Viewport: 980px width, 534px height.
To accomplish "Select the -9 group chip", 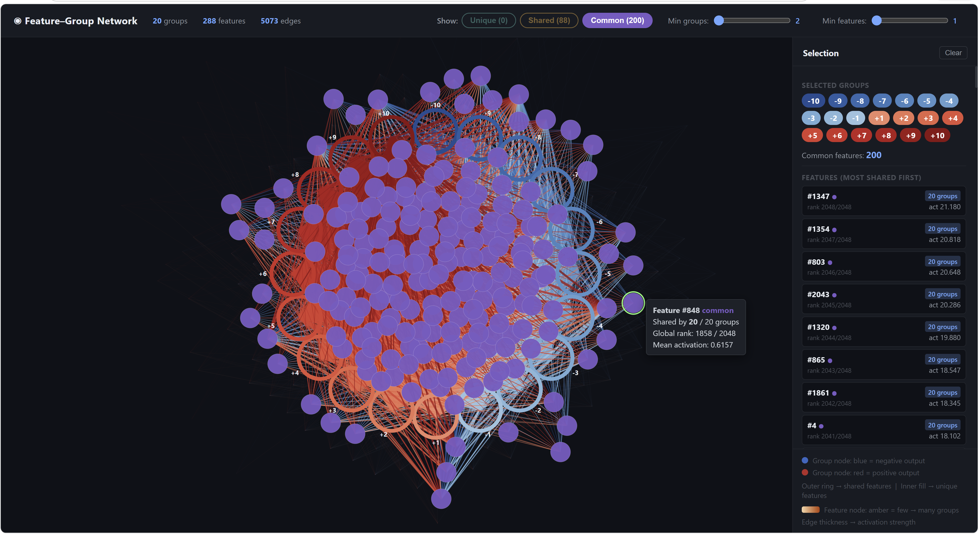I will tap(838, 101).
